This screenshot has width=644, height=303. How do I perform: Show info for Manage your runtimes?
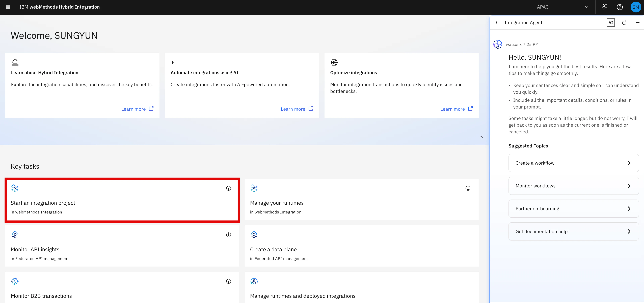(468, 188)
